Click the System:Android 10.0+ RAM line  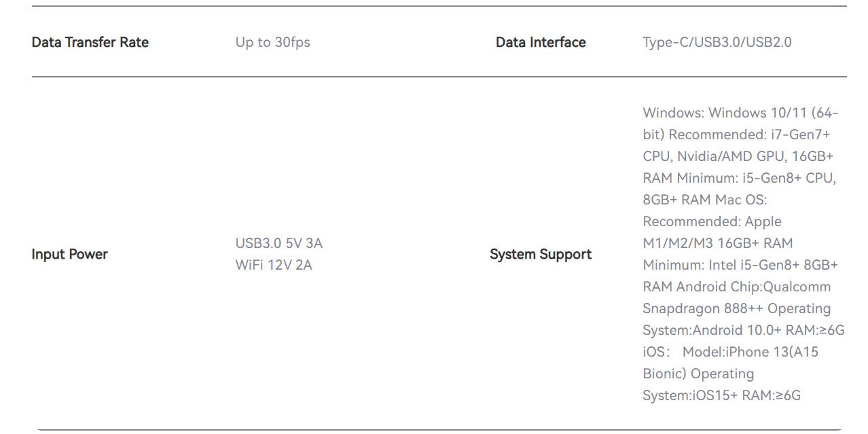pos(744,330)
